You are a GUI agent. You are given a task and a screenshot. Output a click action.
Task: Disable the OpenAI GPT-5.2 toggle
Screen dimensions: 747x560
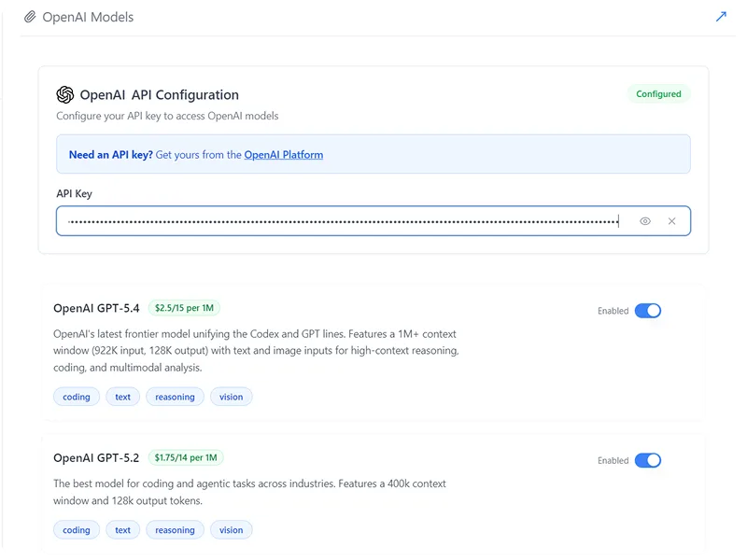(x=648, y=460)
